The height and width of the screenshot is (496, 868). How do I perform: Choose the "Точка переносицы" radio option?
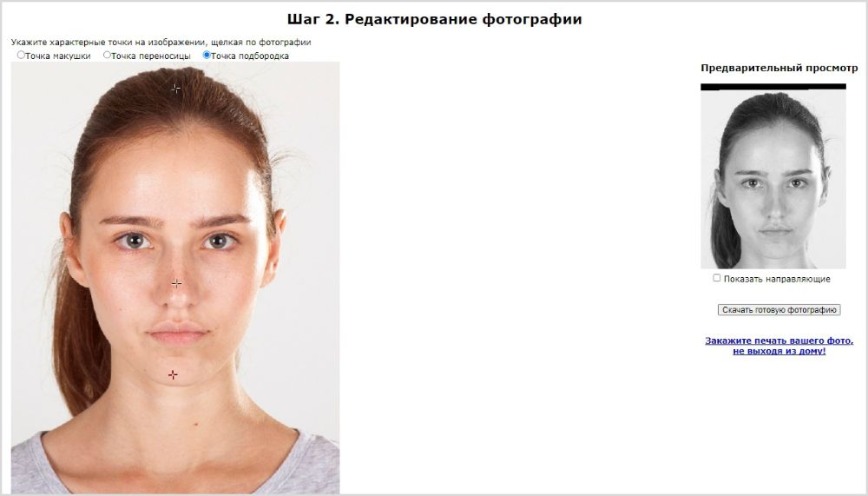coord(108,55)
